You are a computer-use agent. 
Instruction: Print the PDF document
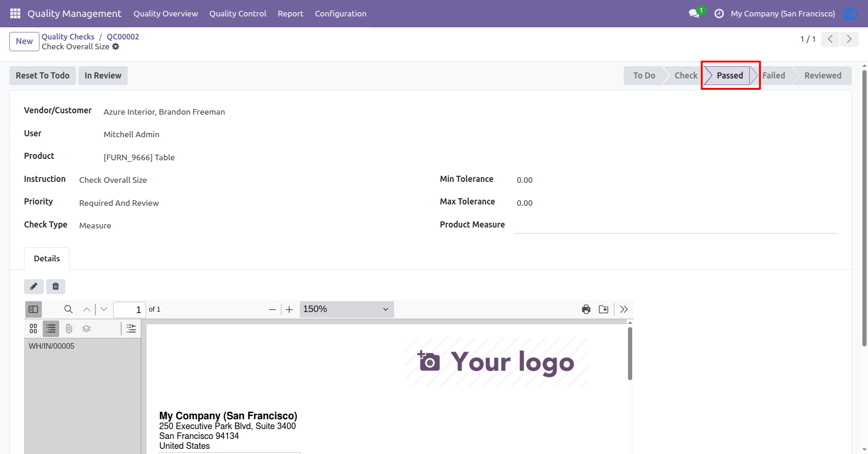pyautogui.click(x=586, y=309)
